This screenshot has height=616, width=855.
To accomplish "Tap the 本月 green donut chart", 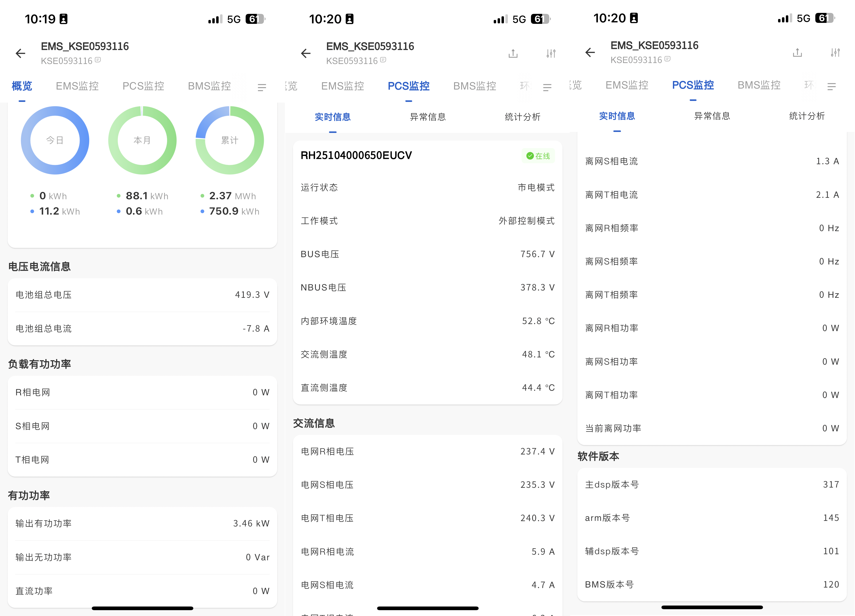I will (x=142, y=140).
